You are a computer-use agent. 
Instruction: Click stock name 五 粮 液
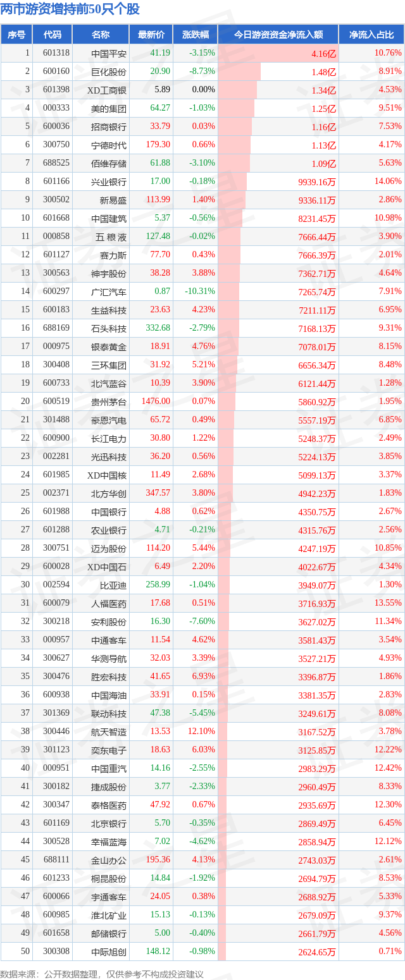111,237
